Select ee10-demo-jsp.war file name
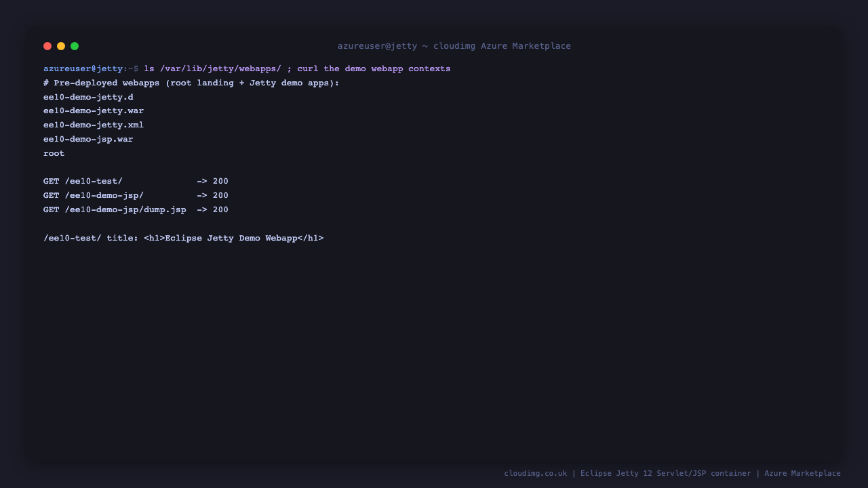The height and width of the screenshot is (488, 868). click(x=88, y=140)
